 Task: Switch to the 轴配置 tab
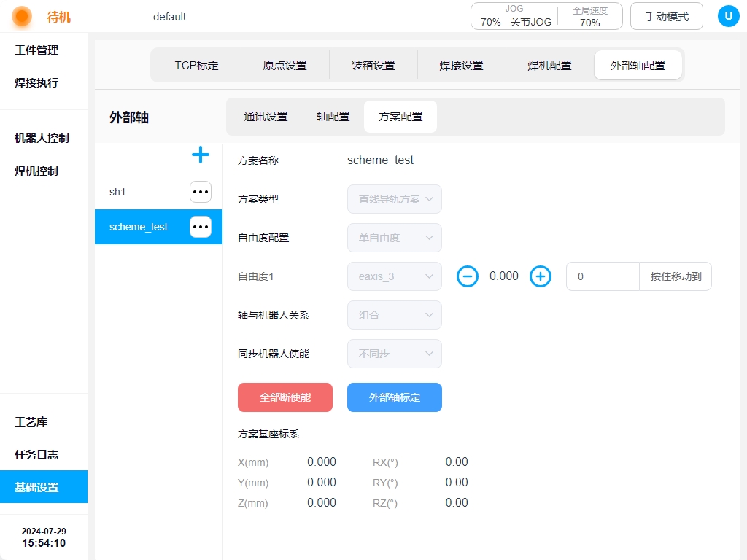pos(333,117)
